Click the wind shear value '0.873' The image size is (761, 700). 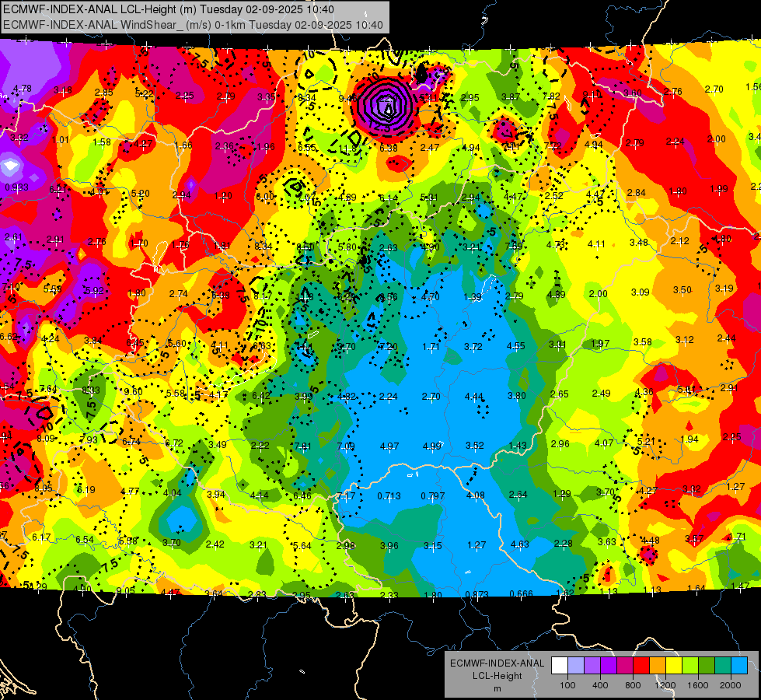point(477,594)
